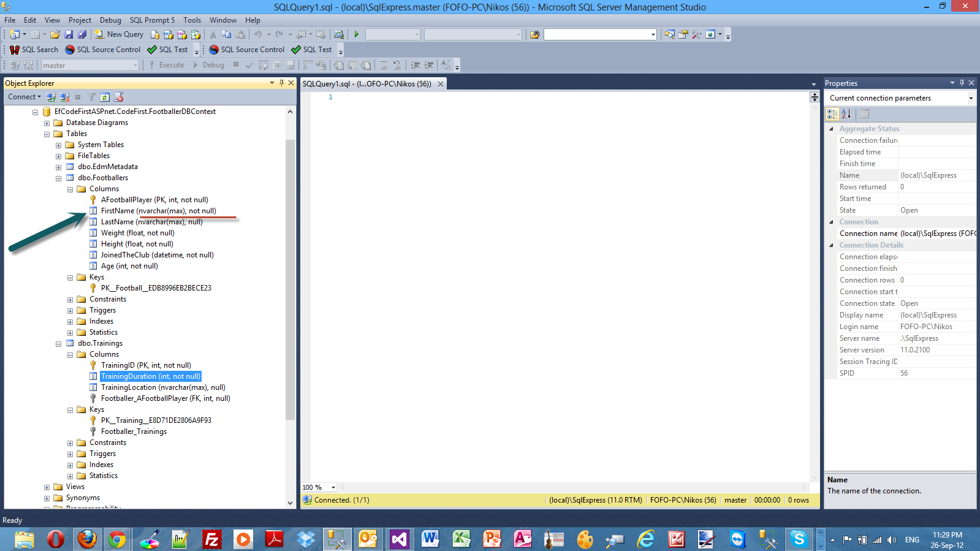The height and width of the screenshot is (551, 980).
Task: Toggle auto-hide pin on Object Explorer
Action: [281, 83]
